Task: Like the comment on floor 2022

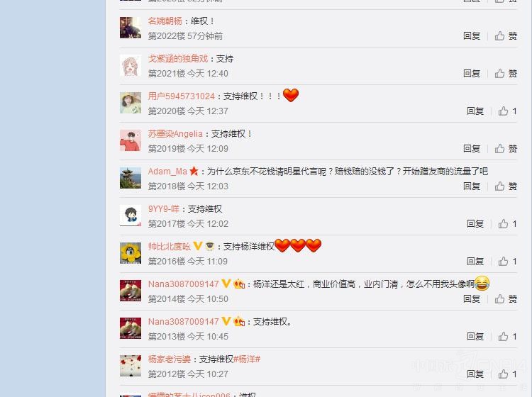Action: [x=506, y=36]
